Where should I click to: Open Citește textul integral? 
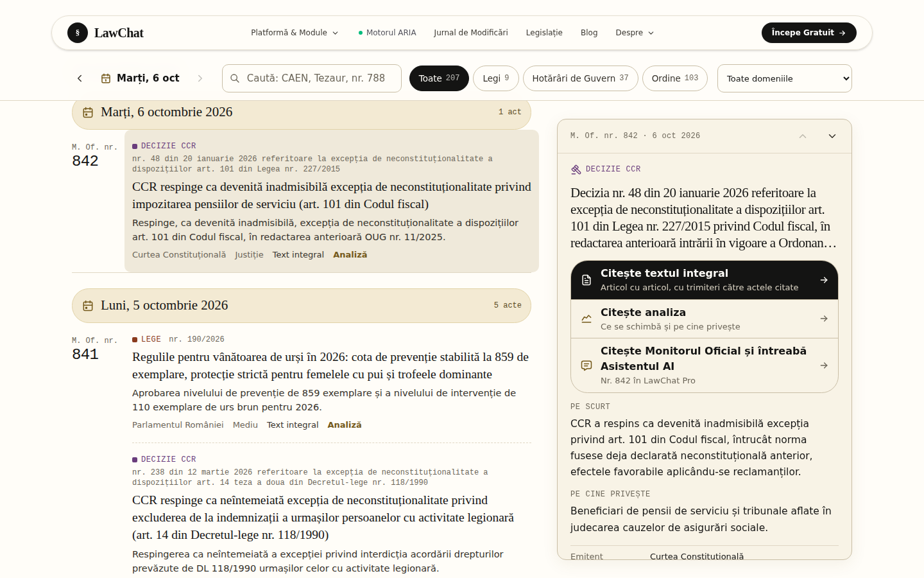705,280
